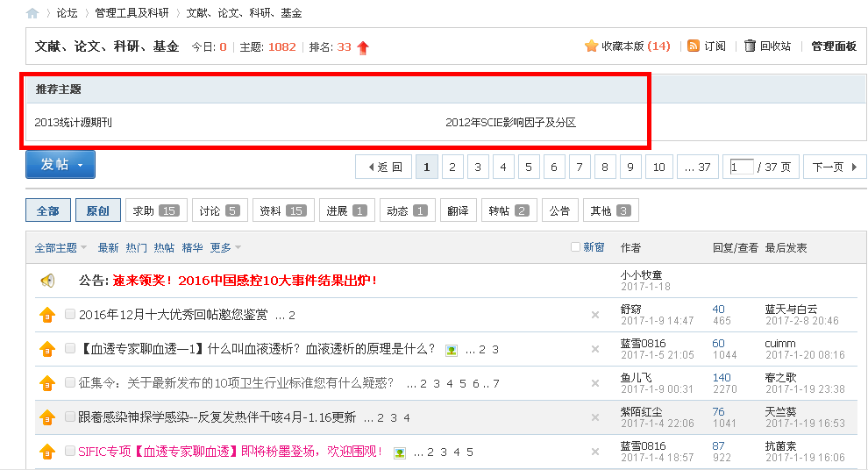Viewport: 868px width, 470px height.
Task: Click the page number input field
Action: 741,167
